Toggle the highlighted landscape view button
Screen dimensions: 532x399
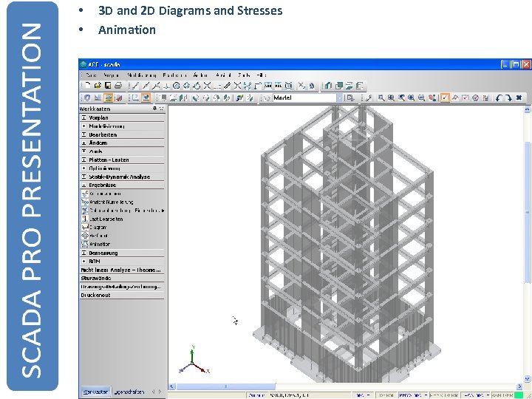pyautogui.click(x=108, y=98)
